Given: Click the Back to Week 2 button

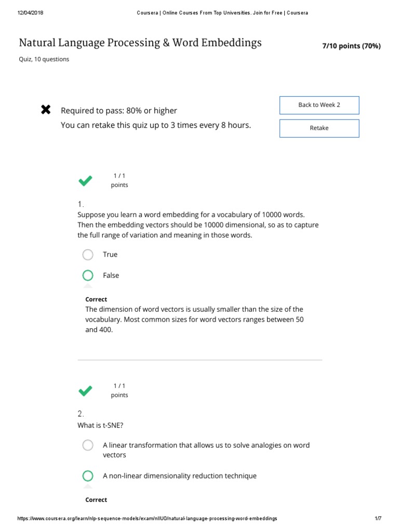Looking at the screenshot, I should tap(319, 105).
